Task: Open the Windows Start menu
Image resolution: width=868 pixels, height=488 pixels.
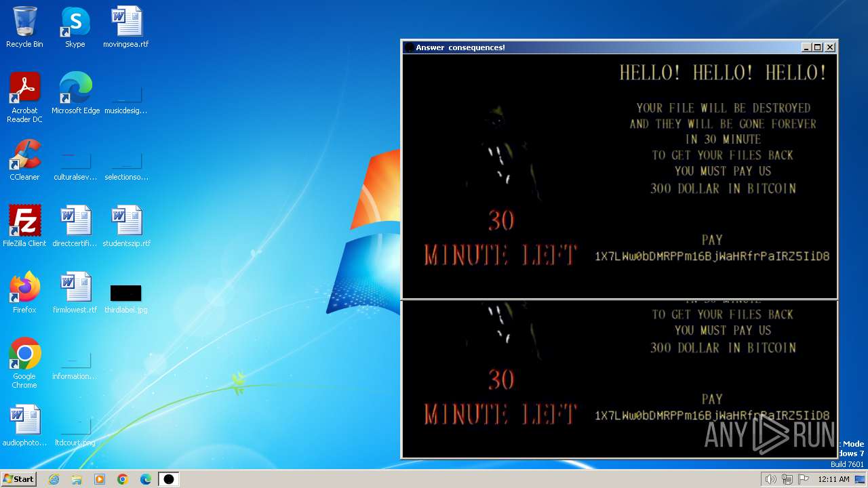Action: (18, 479)
